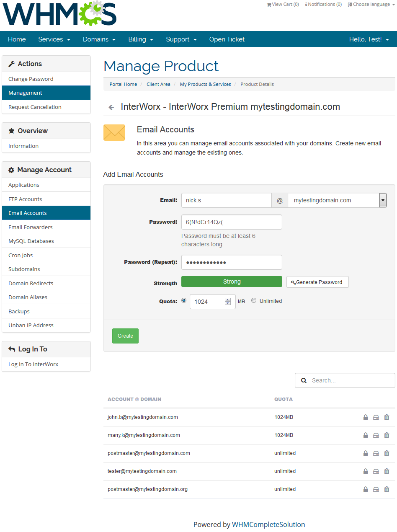
Task: Open quota drive icon for marry.k@mytestingdomain.com
Action: pos(376,435)
